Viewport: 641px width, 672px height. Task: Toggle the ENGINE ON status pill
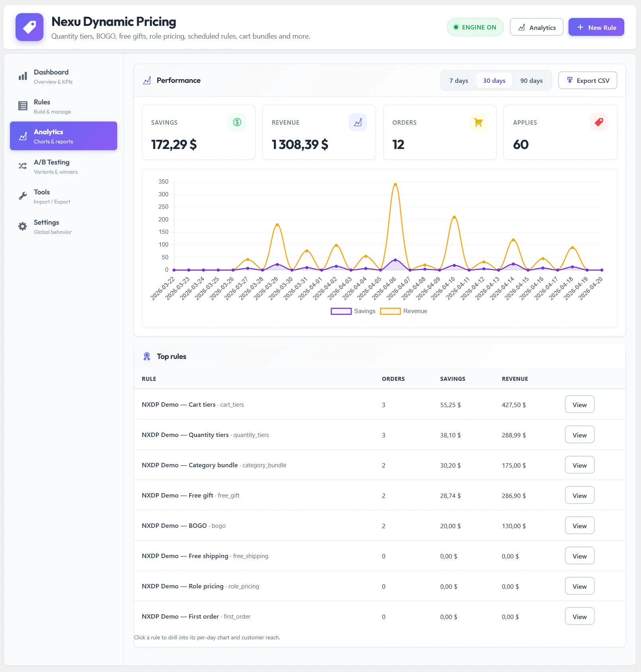pyautogui.click(x=475, y=27)
